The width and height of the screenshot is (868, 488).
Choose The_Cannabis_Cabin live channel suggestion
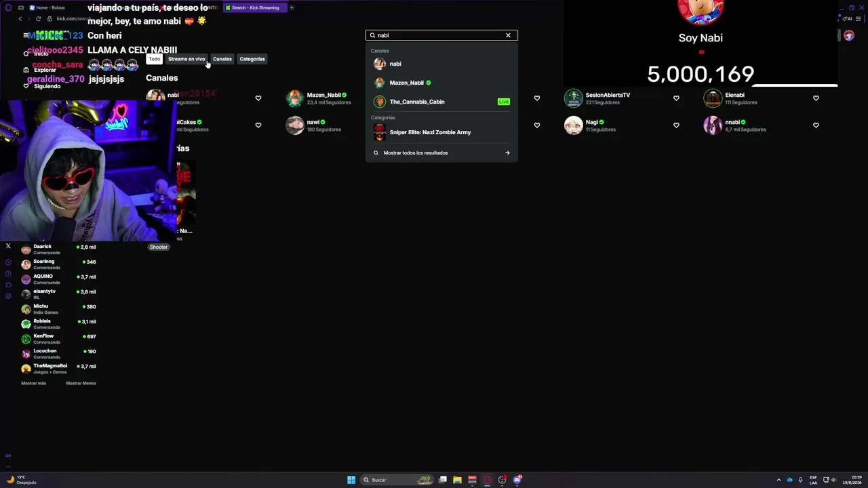pos(441,102)
